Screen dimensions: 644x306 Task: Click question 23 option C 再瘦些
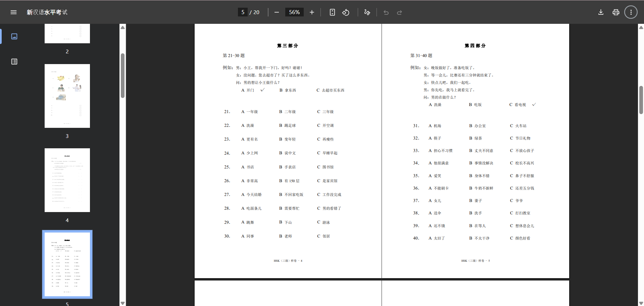326,139
